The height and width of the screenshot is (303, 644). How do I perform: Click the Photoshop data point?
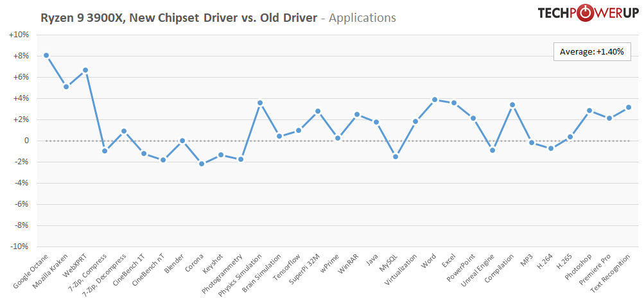point(590,110)
